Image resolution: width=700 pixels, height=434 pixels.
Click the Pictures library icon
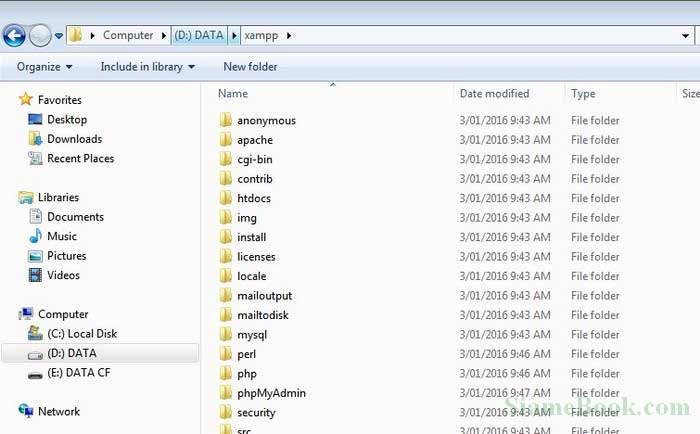point(35,256)
